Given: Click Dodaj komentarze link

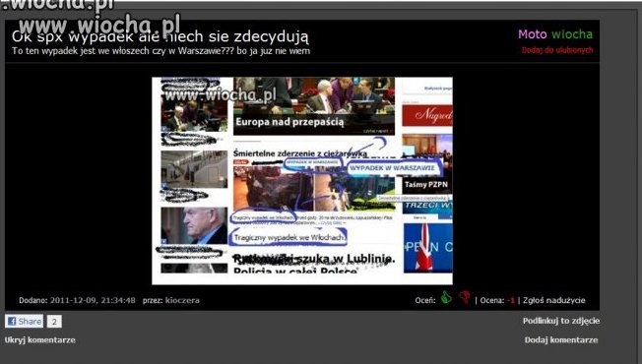Looking at the screenshot, I should point(561,339).
